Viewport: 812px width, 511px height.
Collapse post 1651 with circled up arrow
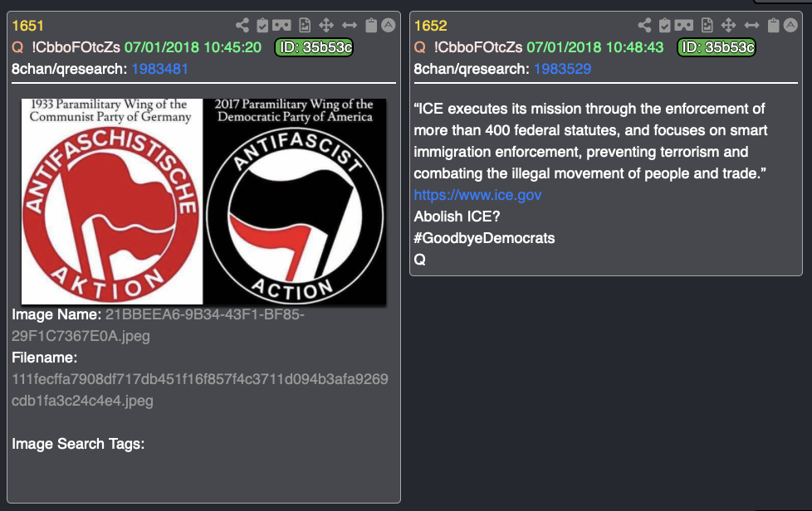[x=389, y=25]
